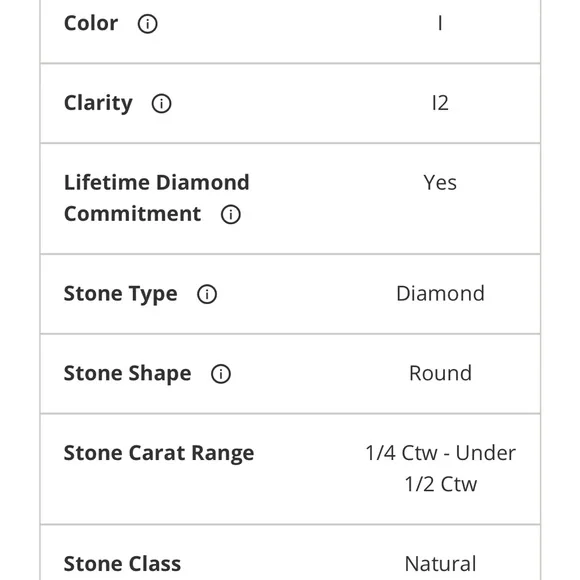Open the Color info tooltip icon

(x=148, y=24)
